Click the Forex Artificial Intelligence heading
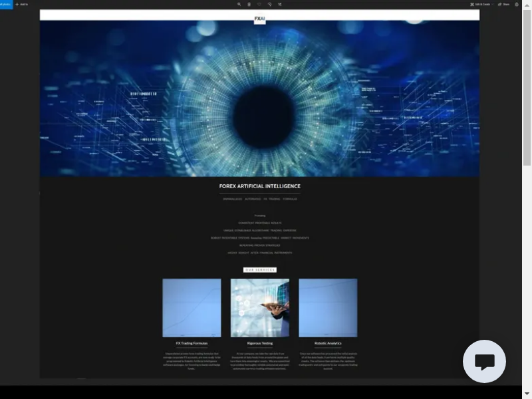Screen dimensions: 532x399 (259, 186)
